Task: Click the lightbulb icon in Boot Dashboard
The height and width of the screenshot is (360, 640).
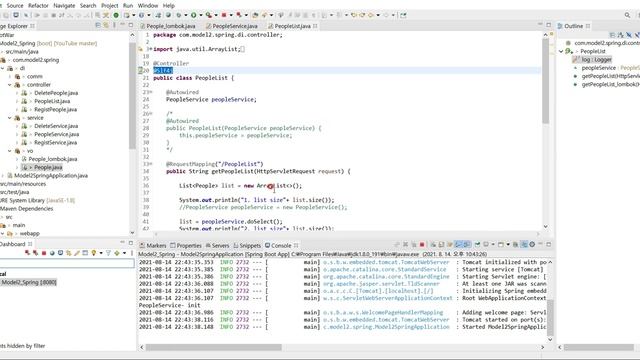Action: (x=93, y=253)
